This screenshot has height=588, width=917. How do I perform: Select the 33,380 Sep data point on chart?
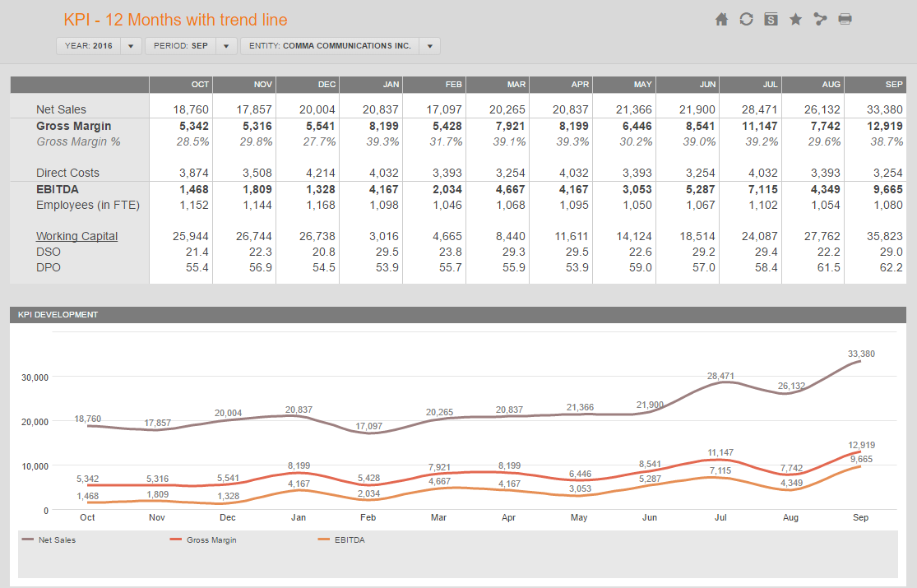coord(860,361)
